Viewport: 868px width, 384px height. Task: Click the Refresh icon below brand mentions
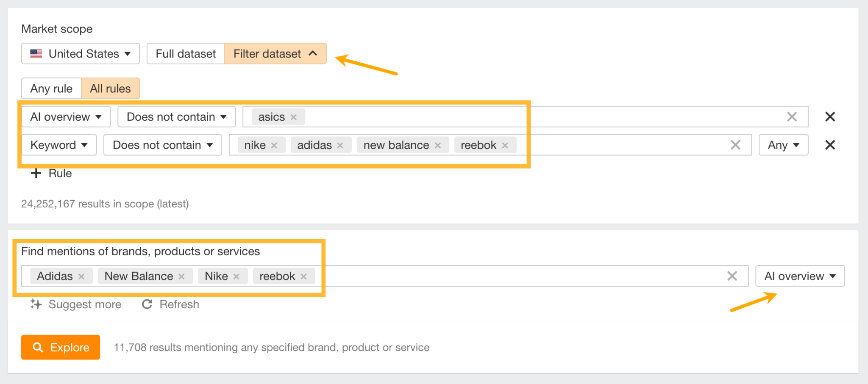click(x=147, y=304)
